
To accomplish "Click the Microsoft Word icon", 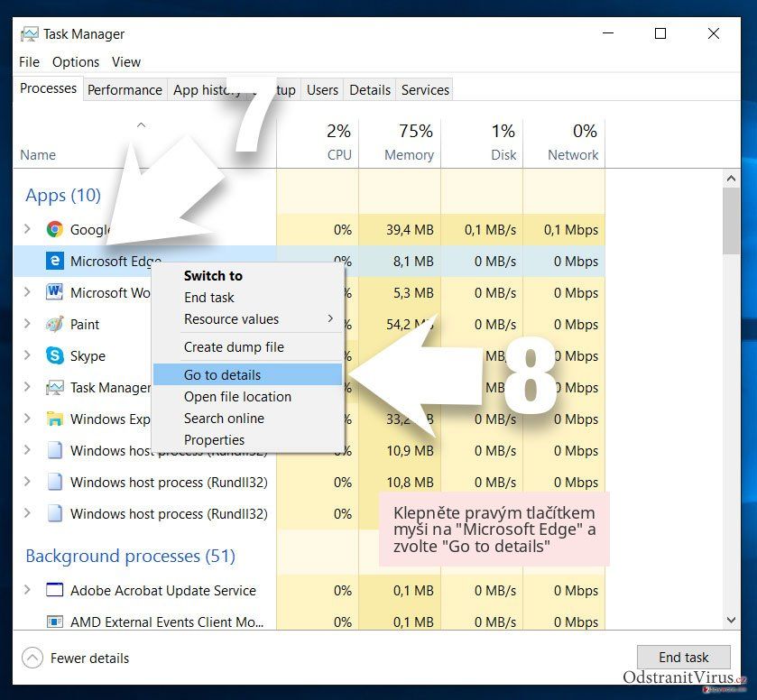I will (x=54, y=292).
